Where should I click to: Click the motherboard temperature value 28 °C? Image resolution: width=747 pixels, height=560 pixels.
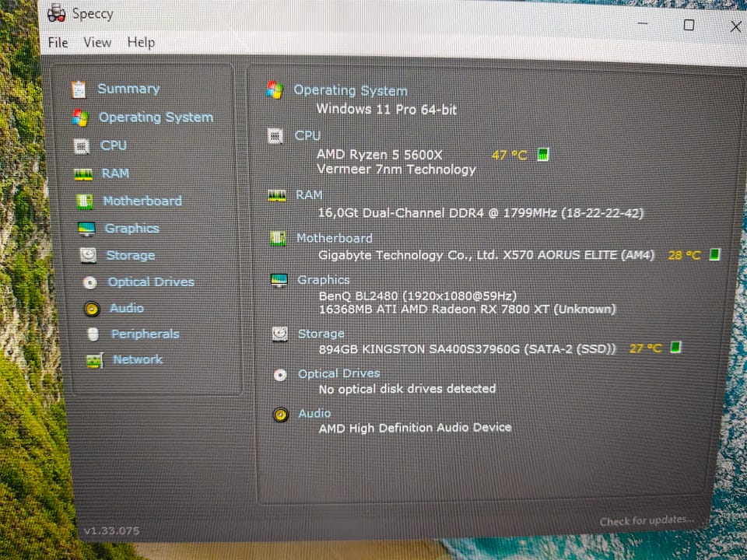coord(685,255)
